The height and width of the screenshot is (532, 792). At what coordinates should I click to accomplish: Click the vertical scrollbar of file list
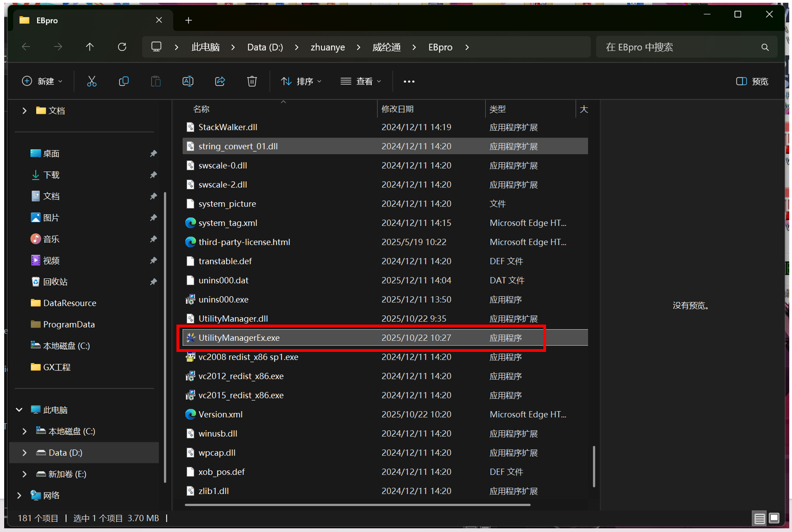594,466
